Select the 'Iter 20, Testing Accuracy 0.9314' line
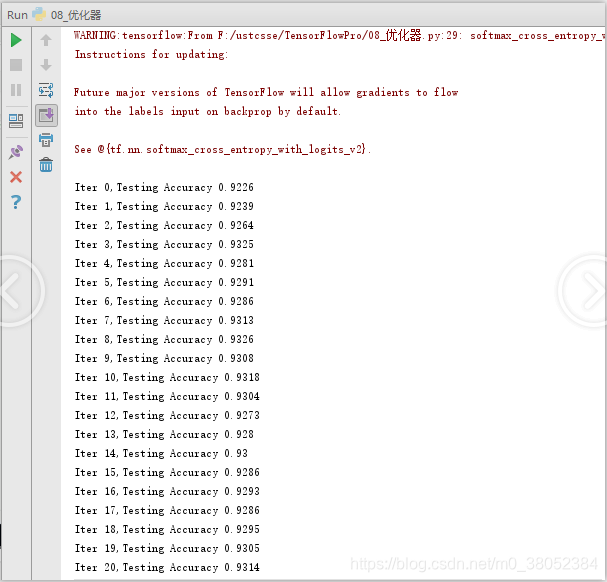This screenshot has height=582, width=607. [167, 567]
